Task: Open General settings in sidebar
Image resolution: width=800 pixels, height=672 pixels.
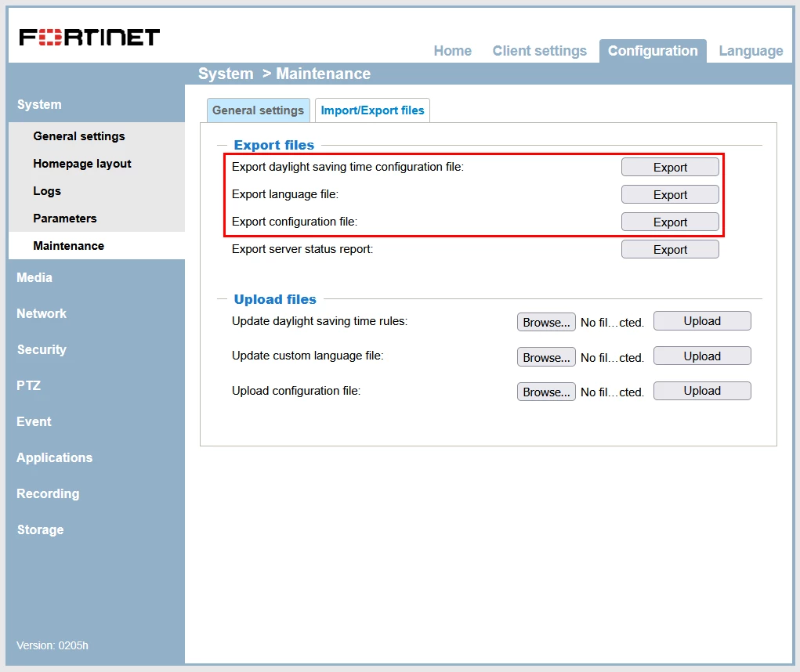Action: (79, 136)
